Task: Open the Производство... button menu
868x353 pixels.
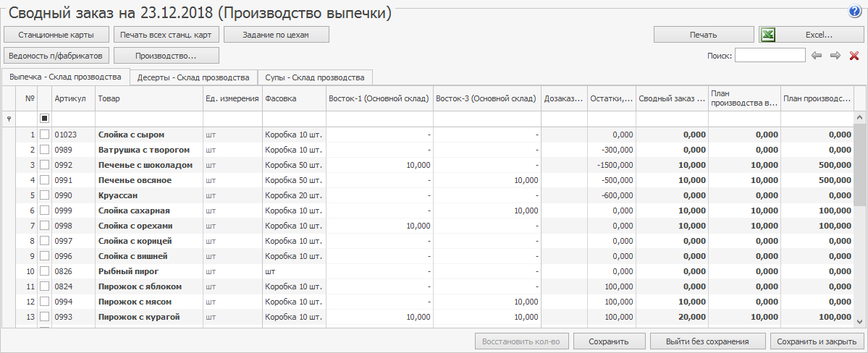Action: [x=167, y=55]
